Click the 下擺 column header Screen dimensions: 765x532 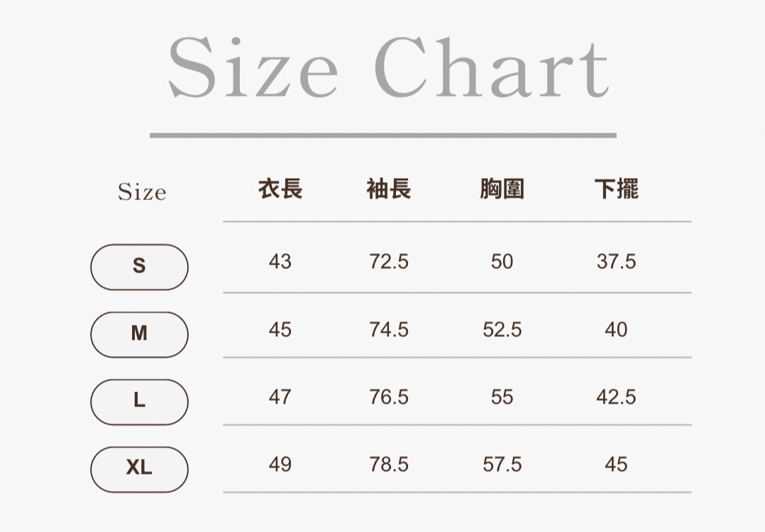(x=616, y=189)
